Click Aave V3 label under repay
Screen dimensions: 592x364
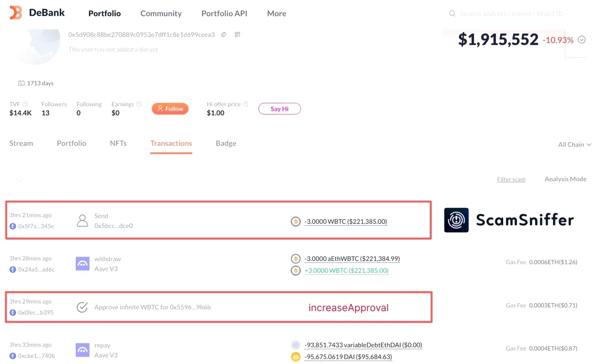tap(106, 355)
